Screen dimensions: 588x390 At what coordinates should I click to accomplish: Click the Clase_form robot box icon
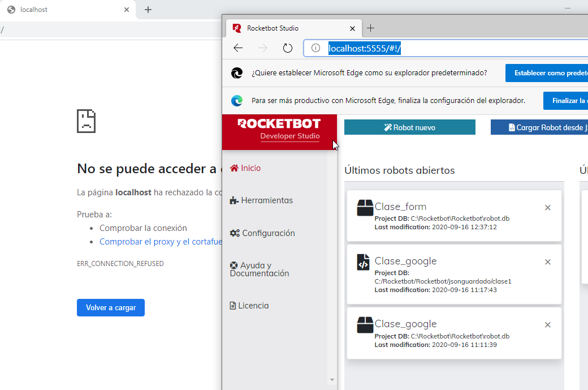click(365, 208)
